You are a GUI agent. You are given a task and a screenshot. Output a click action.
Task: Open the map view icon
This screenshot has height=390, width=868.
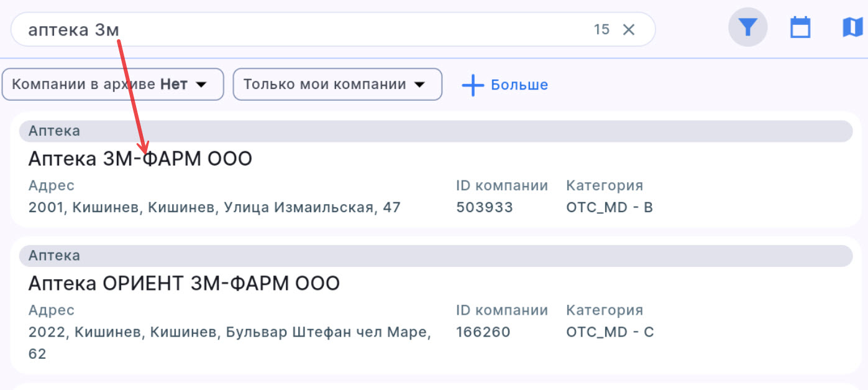pos(852,27)
